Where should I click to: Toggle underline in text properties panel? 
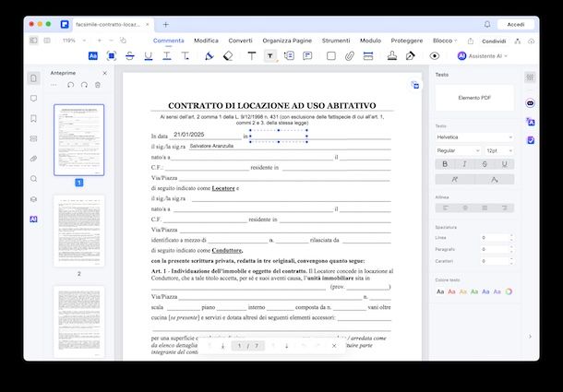pos(505,164)
